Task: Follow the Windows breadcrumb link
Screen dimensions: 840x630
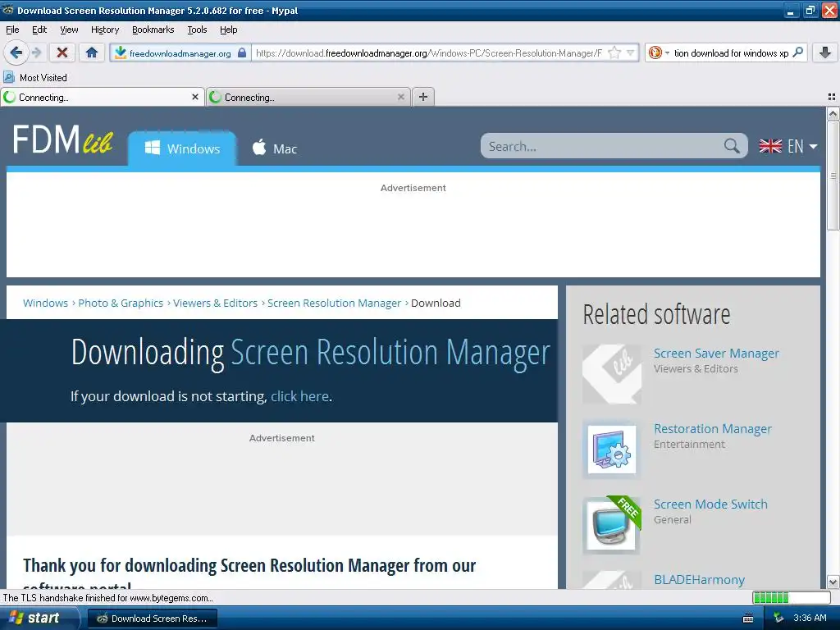Action: (x=46, y=303)
